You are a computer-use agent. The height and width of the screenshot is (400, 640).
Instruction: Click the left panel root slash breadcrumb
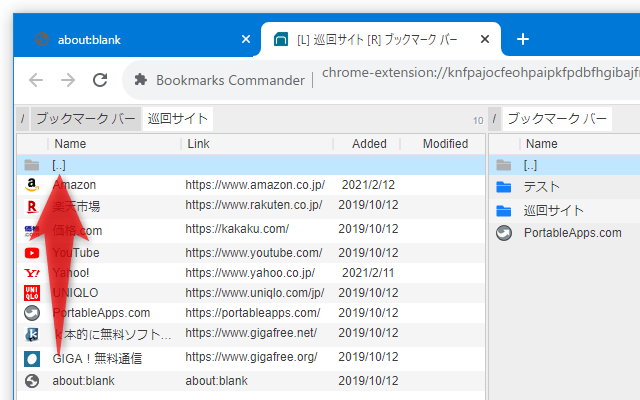22,119
